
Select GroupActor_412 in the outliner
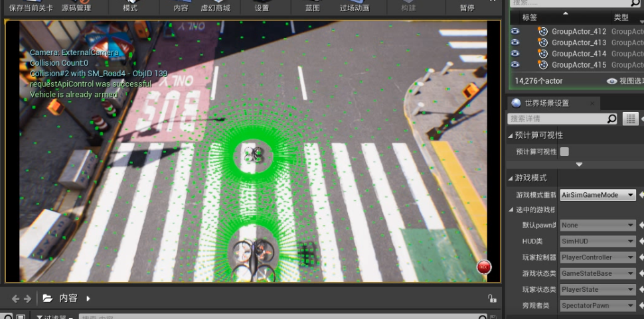[579, 31]
